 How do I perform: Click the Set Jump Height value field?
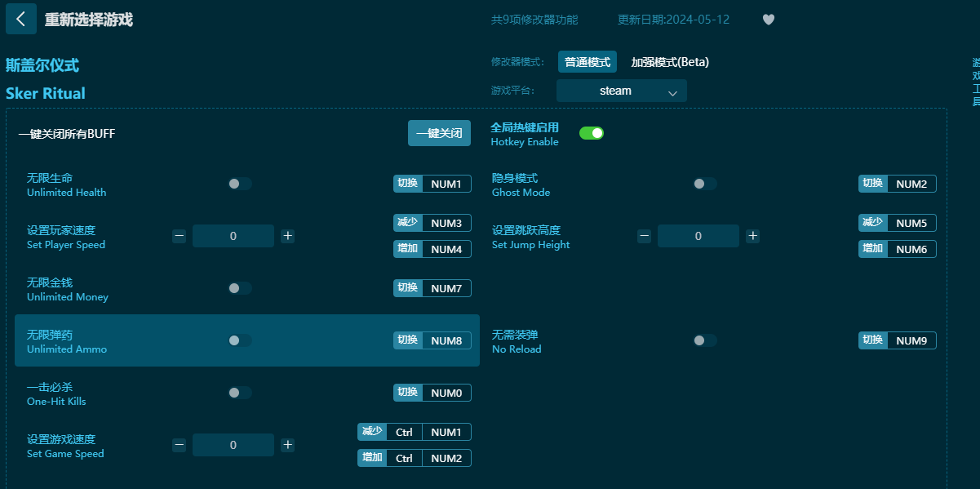pos(698,236)
